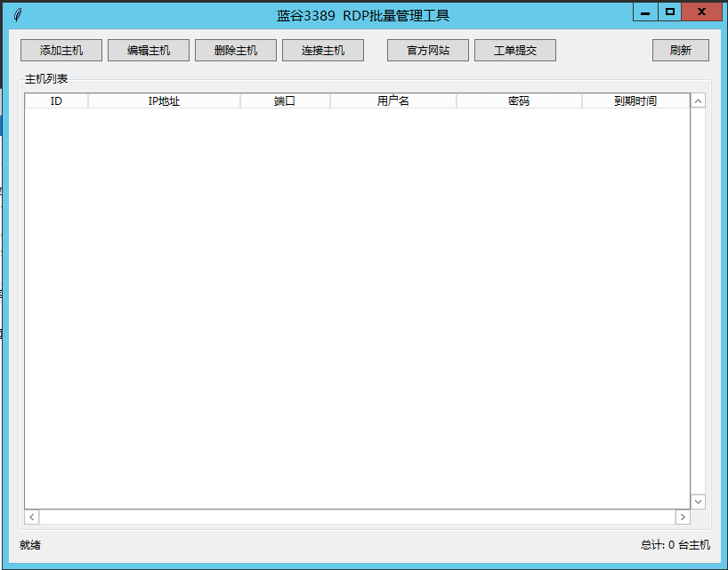Viewport: 728px width, 570px height.
Task: Click the feather app icon in title bar
Action: (x=18, y=15)
